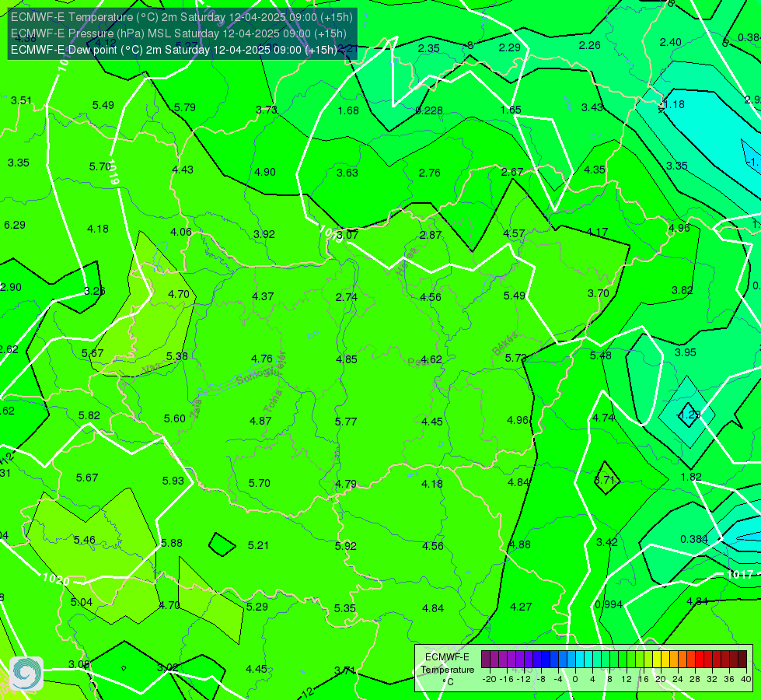
Task: Click the 5.35 grid value
Action: click(x=345, y=608)
